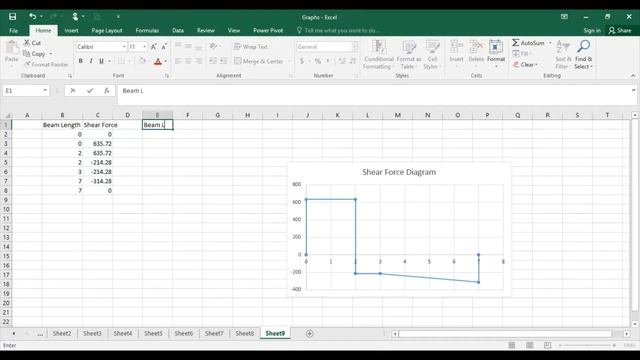Click the Insert cells icon

point(456,47)
